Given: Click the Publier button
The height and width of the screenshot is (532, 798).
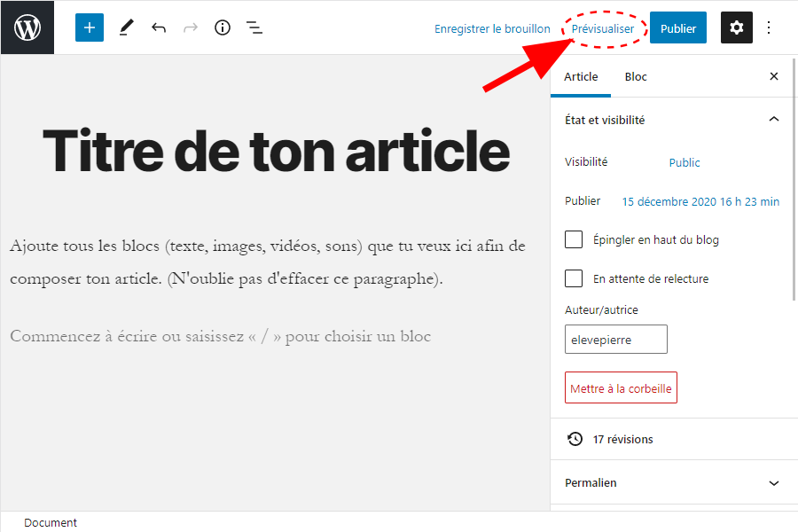Looking at the screenshot, I should point(677,28).
